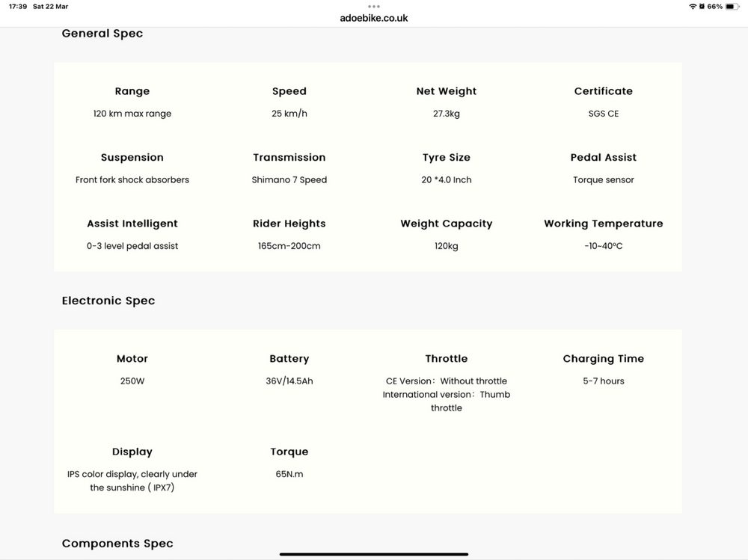Screen dimensions: 748x560
Task: Click the Throttle spec label
Action: coord(447,359)
